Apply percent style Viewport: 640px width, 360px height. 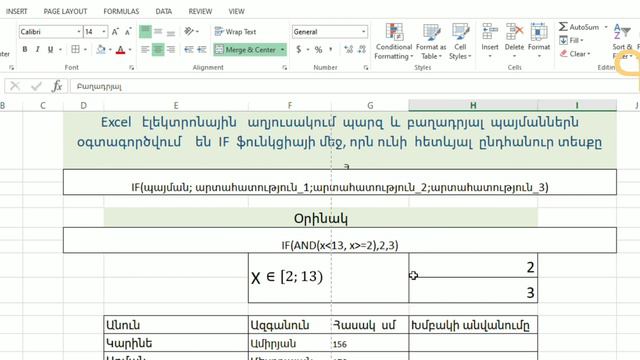tap(318, 50)
